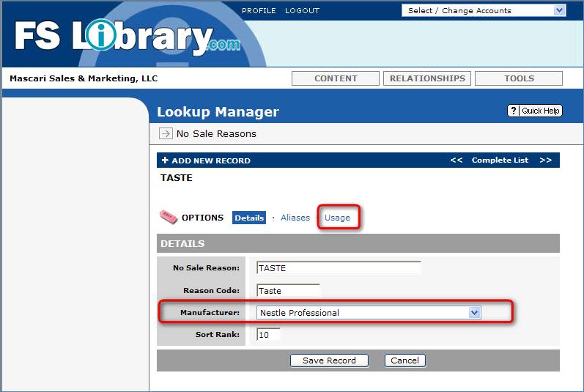The width and height of the screenshot is (584, 392).
Task: Go to next record with >> arrows
Action: point(545,160)
